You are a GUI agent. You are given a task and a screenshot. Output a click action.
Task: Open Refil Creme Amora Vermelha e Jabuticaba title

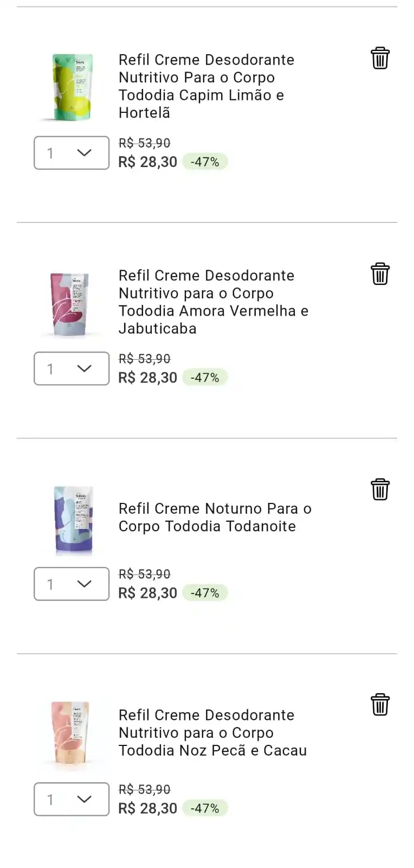click(x=214, y=302)
